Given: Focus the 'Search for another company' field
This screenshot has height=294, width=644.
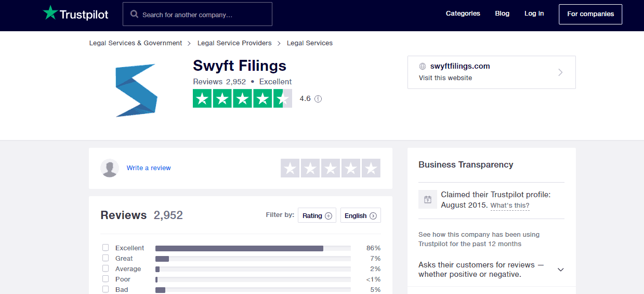Looking at the screenshot, I should [x=198, y=14].
